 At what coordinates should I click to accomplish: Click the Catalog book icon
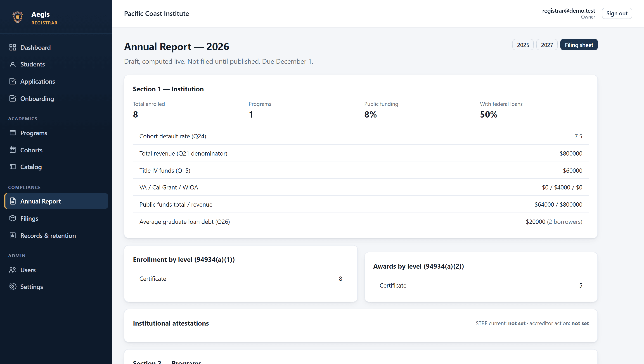pos(12,167)
